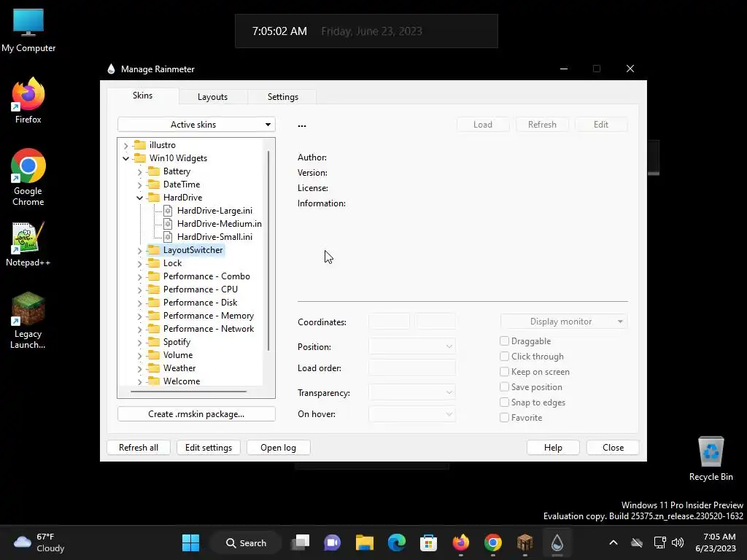
Task: Expand the illustro folder
Action: click(125, 145)
